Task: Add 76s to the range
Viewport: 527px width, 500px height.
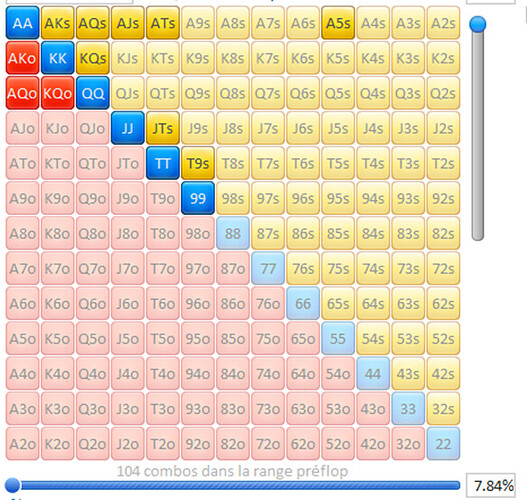Action: point(303,268)
